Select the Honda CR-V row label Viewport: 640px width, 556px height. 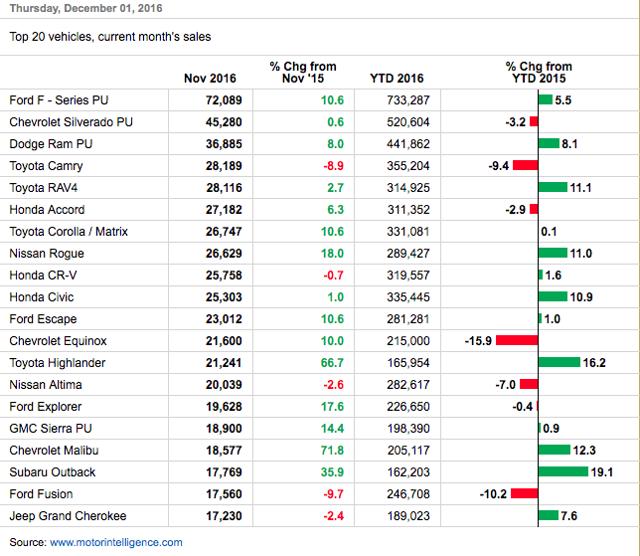pyautogui.click(x=43, y=275)
